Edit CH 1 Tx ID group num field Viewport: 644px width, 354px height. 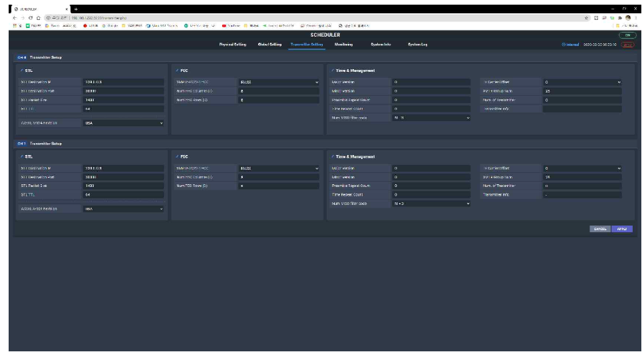tap(582, 177)
